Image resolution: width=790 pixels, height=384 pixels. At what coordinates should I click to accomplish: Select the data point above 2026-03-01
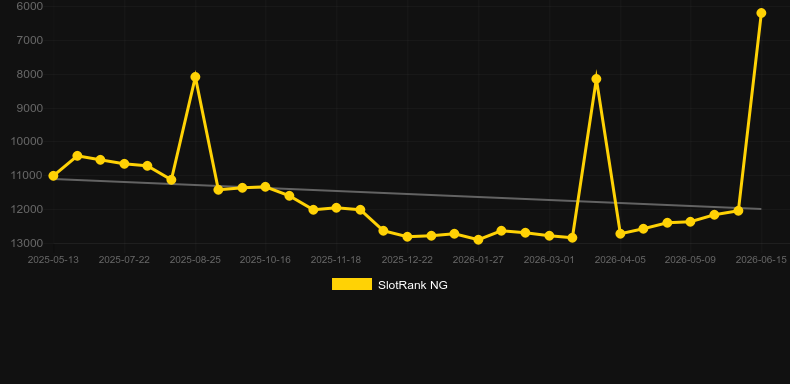[550, 235]
